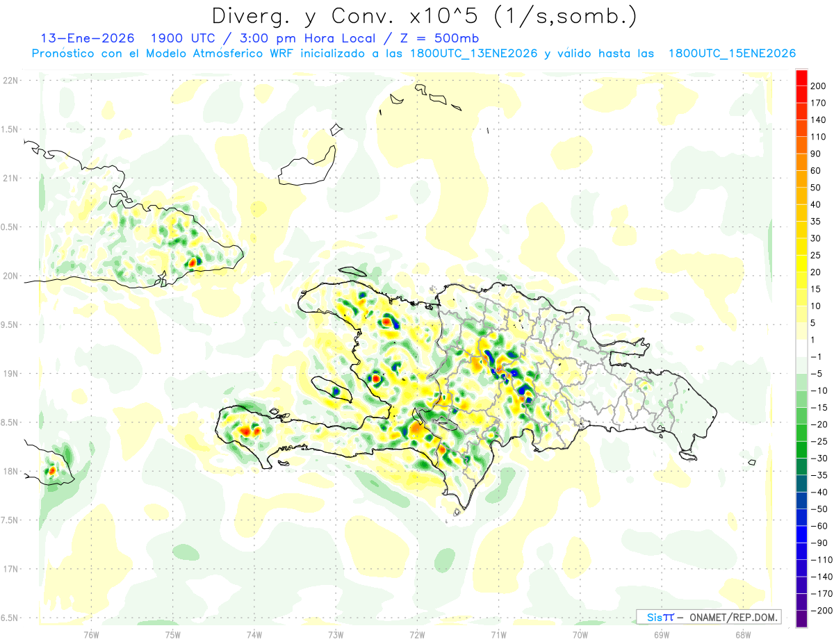This screenshot has width=834, height=644.
Task: Click the '-200' color bar label
Action: click(x=821, y=611)
